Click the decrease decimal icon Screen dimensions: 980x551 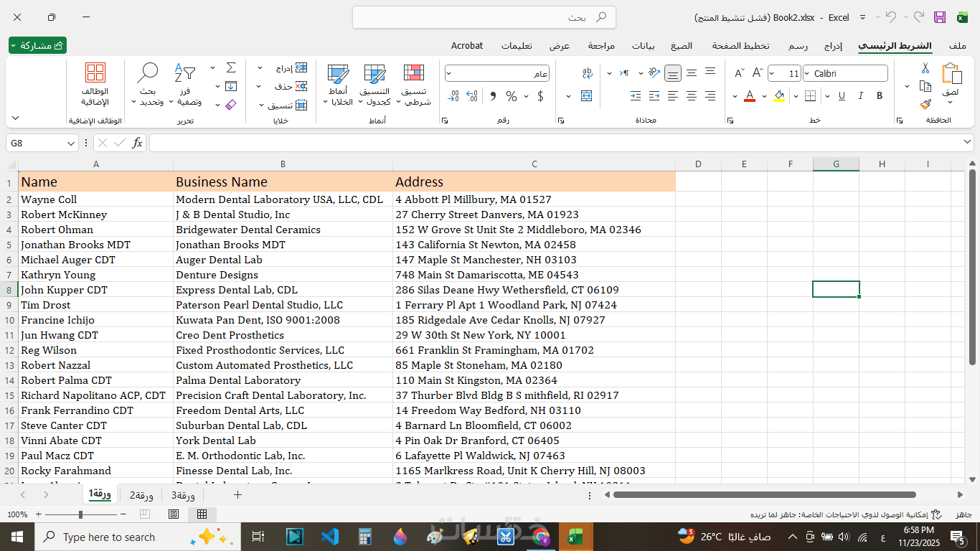(453, 96)
